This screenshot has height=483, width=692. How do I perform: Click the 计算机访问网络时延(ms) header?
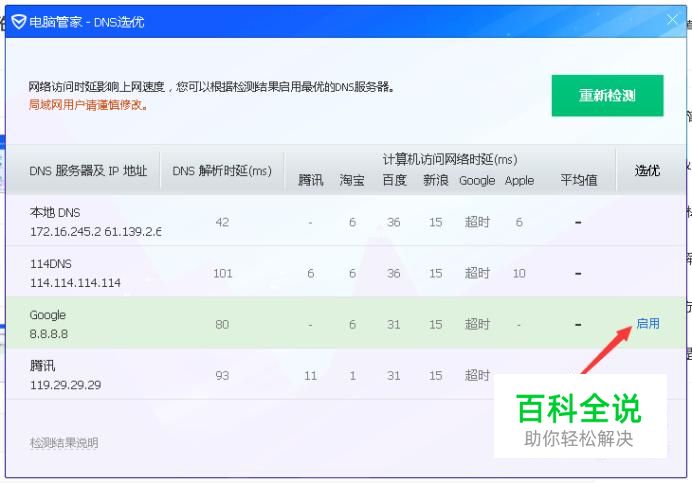click(x=450, y=159)
